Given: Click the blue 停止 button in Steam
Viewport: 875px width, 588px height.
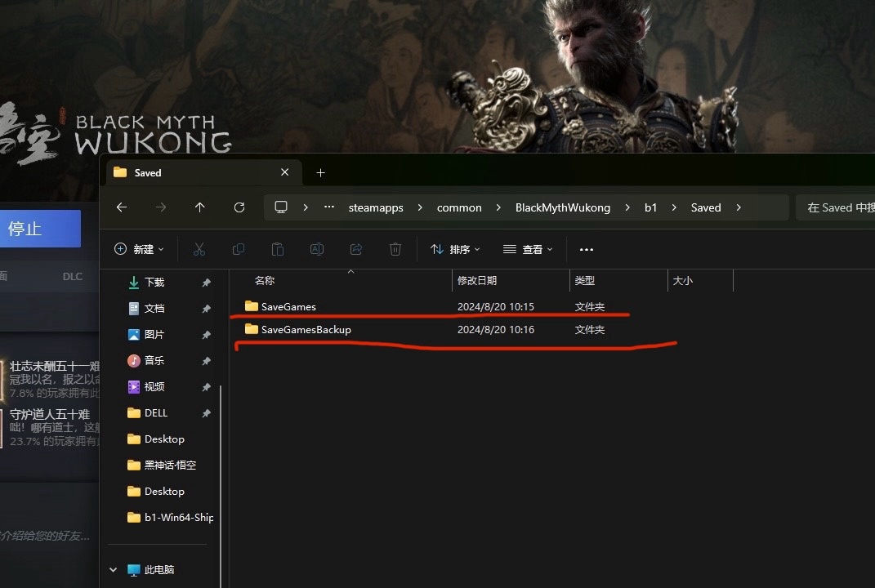Looking at the screenshot, I should [x=40, y=229].
